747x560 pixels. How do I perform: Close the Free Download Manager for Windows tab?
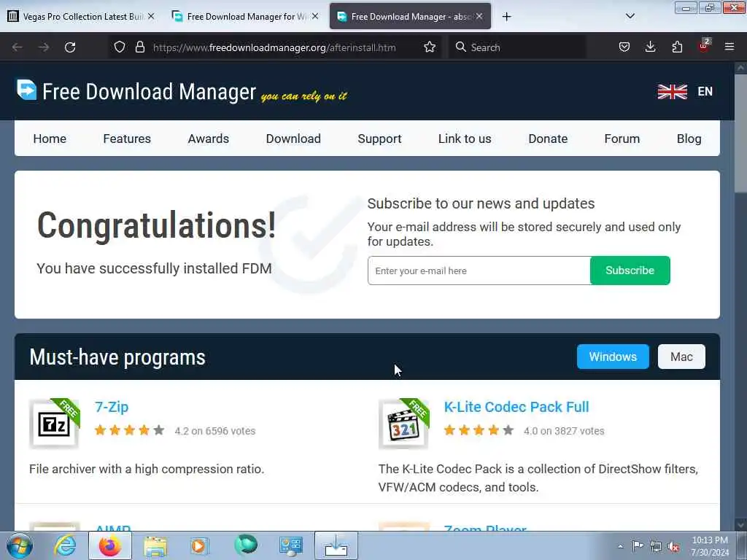(315, 16)
